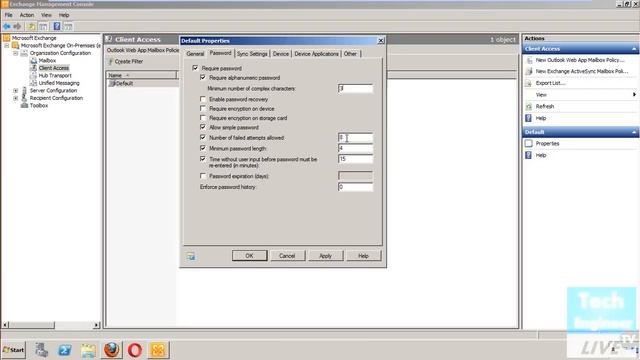This screenshot has height=360, width=640.
Task: Select the Hub Transport node icon
Action: tap(33, 76)
